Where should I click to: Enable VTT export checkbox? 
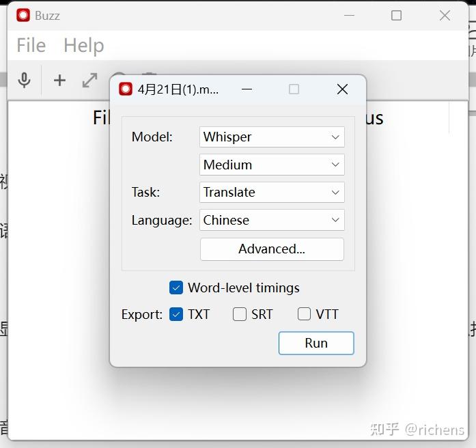304,314
